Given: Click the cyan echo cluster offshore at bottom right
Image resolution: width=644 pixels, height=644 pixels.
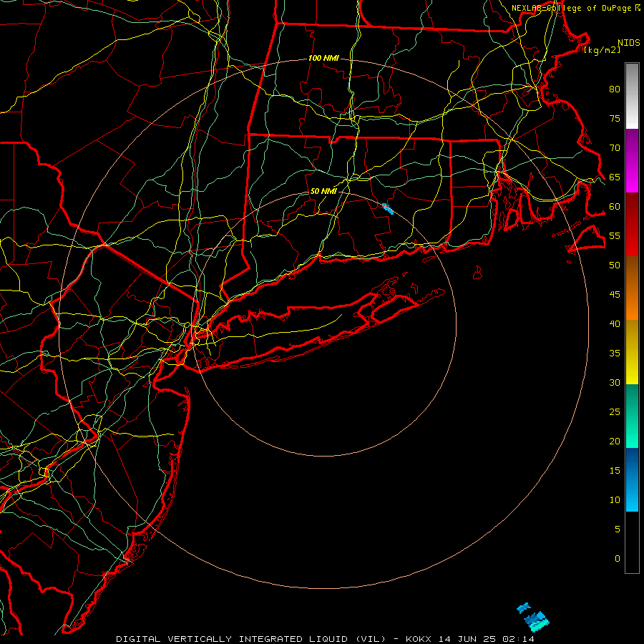Looking at the screenshot, I should pyautogui.click(x=533, y=618).
